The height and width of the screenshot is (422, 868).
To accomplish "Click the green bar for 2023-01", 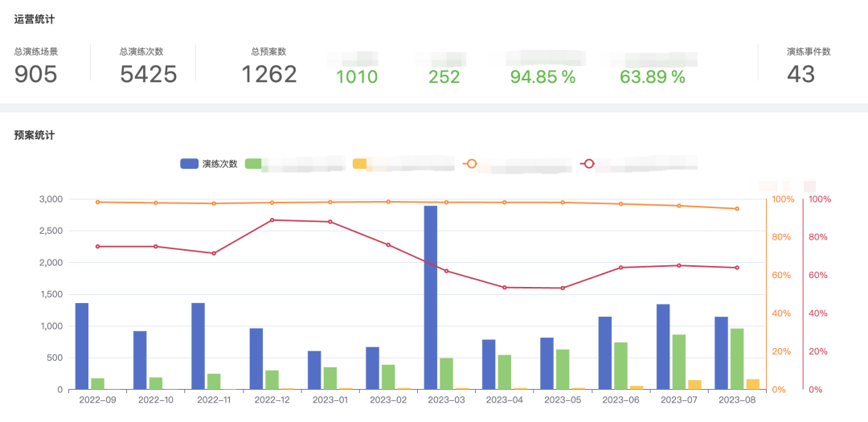I will [330, 379].
